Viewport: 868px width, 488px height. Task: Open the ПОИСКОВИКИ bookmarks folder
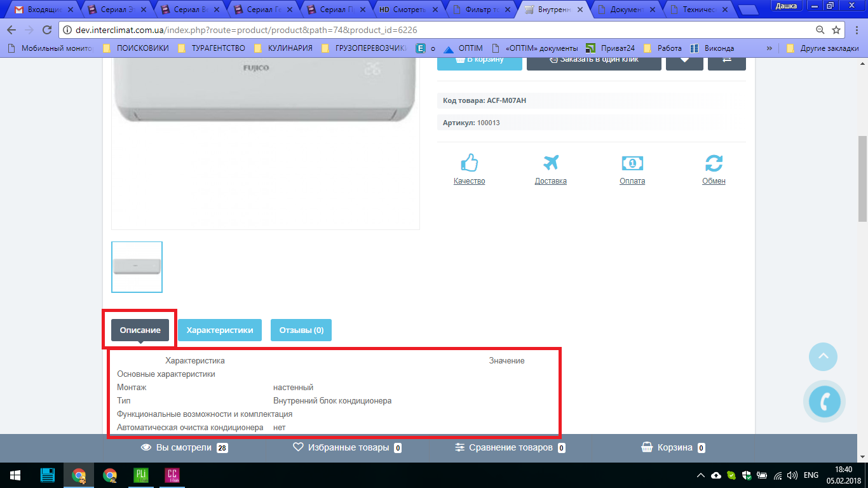[135, 48]
